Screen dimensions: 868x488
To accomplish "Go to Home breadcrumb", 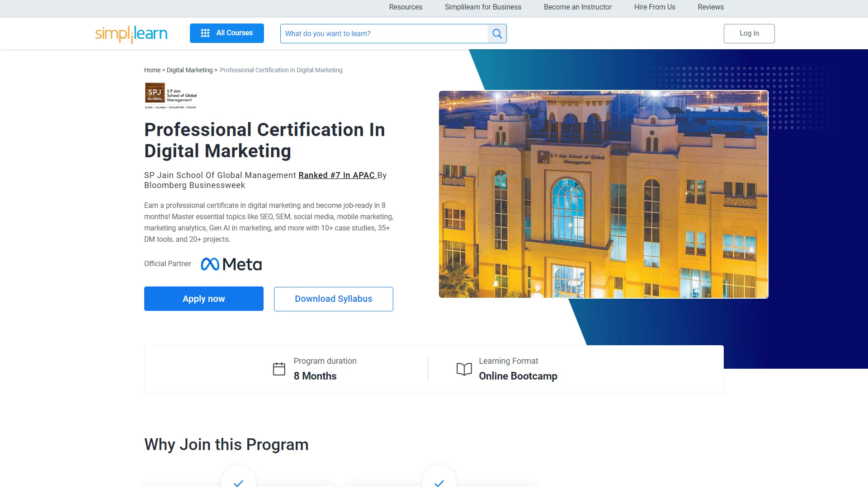I will click(x=152, y=70).
